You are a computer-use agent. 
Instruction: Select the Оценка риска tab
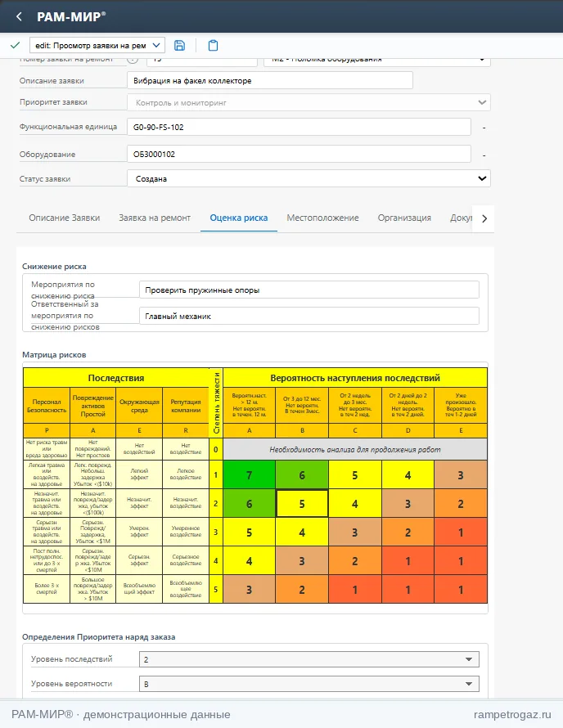(x=239, y=218)
